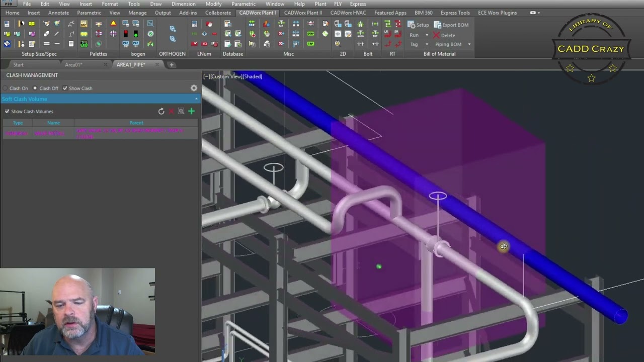Click the top Database panel icon
Viewport: 644px width, 362px height.
228,24
